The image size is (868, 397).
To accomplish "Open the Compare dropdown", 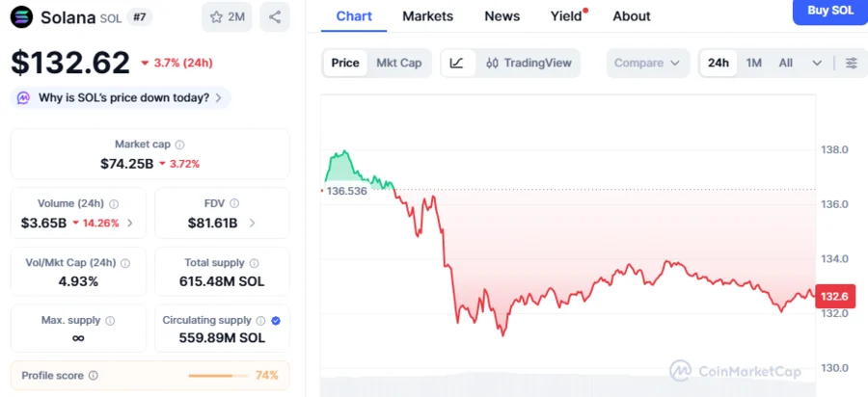I will 646,63.
